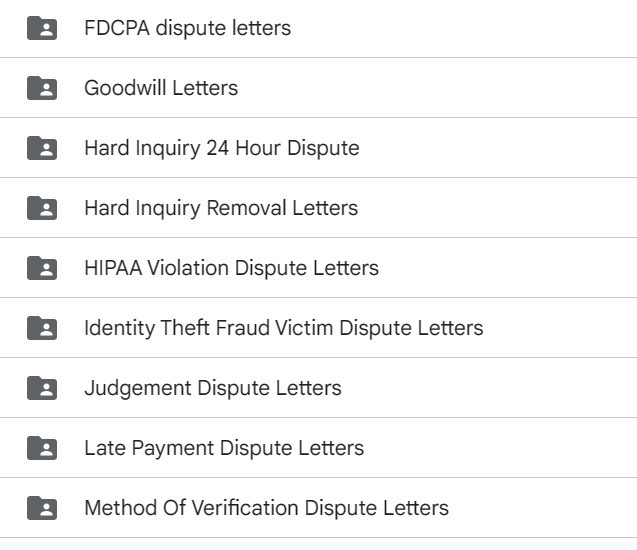Click the Method Of Verification folder icon
637x550 pixels.
pyautogui.click(x=42, y=508)
